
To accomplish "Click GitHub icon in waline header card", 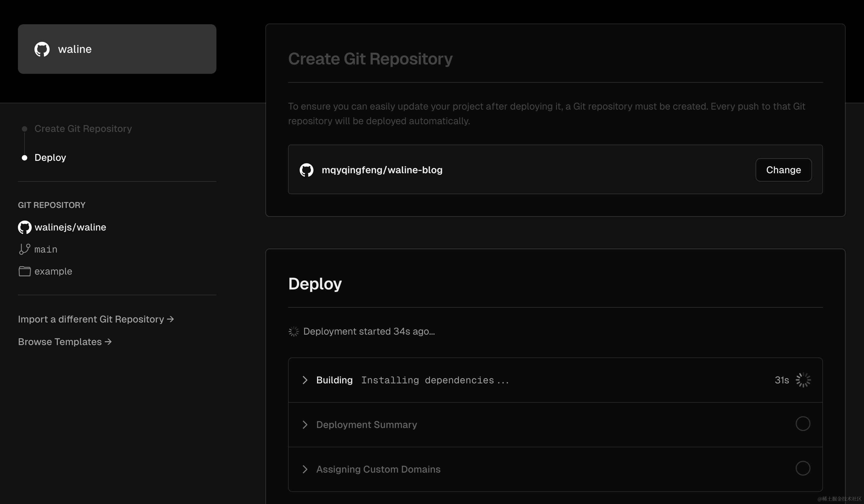I will tap(42, 49).
